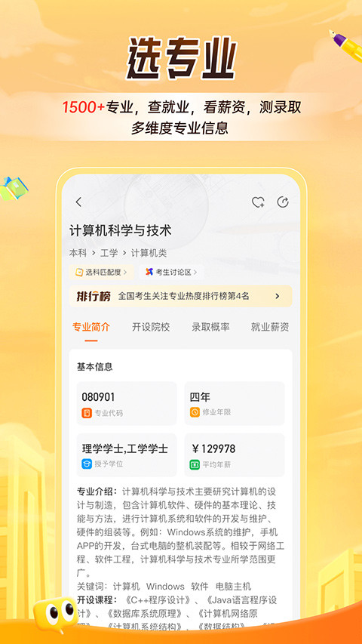Click the 平均年薪 green money icon
The image size is (362, 644).
click(x=195, y=464)
